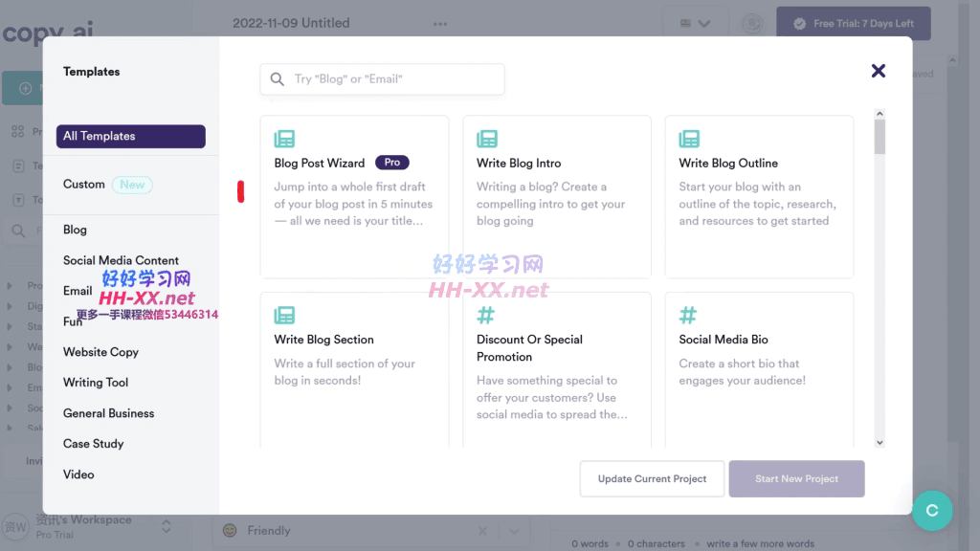This screenshot has height=551, width=980.
Task: Click the three-dots menu beside Untitled
Action: pos(440,24)
